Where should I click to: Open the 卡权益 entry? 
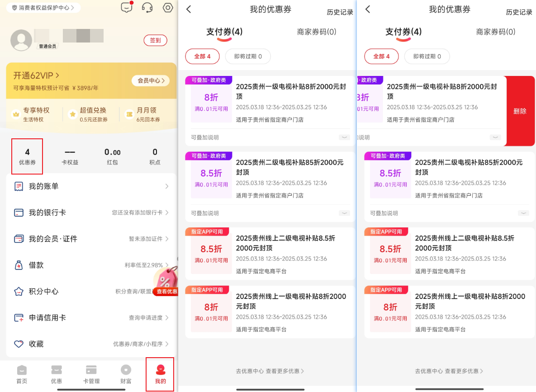[x=70, y=156]
